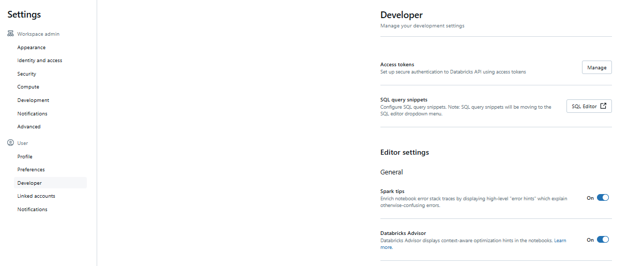This screenshot has width=644, height=266.
Task: Open user Notifications at bottom of sidebar
Action: pyautogui.click(x=33, y=210)
